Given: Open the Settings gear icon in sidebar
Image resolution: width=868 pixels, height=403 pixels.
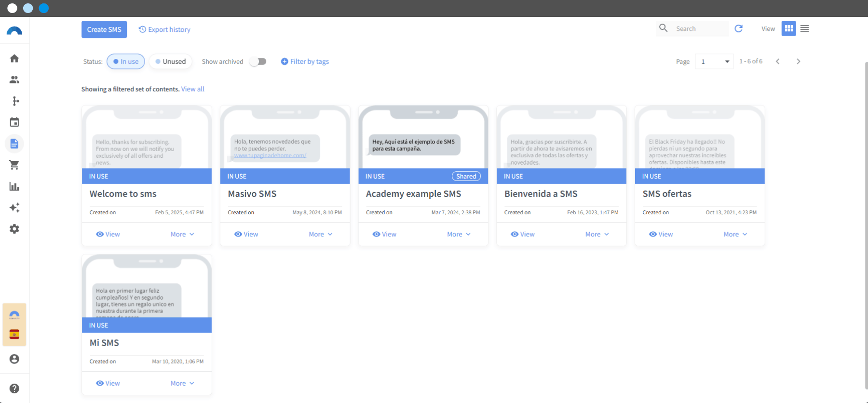Looking at the screenshot, I should [14, 229].
